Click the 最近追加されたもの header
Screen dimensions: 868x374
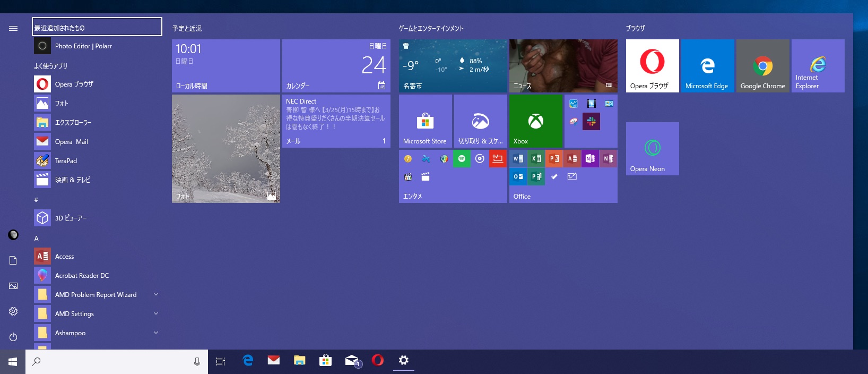pyautogui.click(x=97, y=27)
